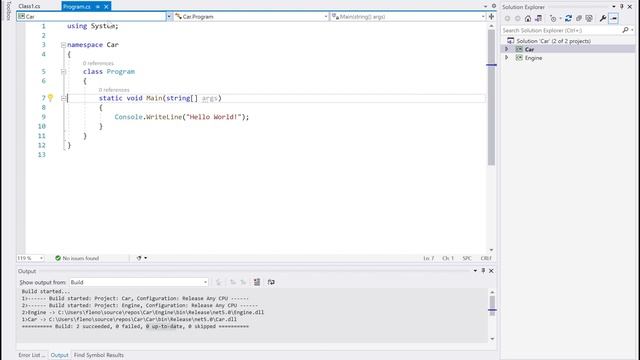Open the active files dropdown above editor
This screenshot has width=640, height=360.
[x=485, y=7]
